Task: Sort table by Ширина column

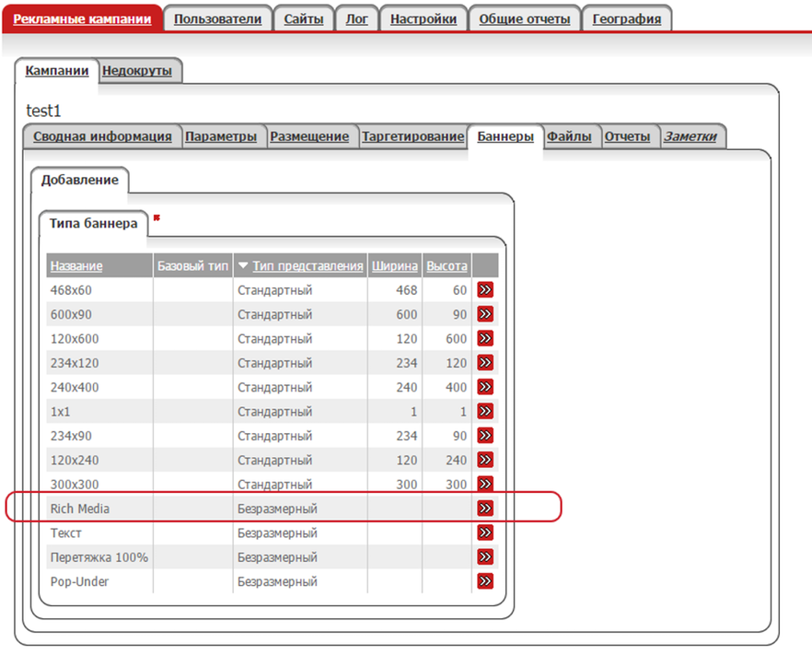Action: (395, 266)
